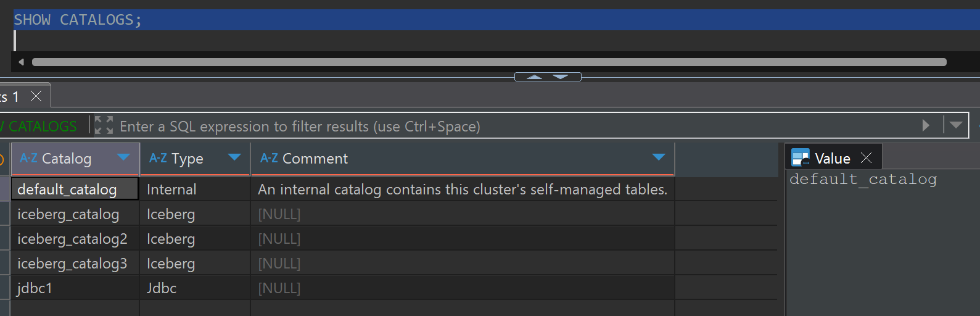This screenshot has height=316, width=980.
Task: Close the Value panel tab
Action: pos(867,158)
